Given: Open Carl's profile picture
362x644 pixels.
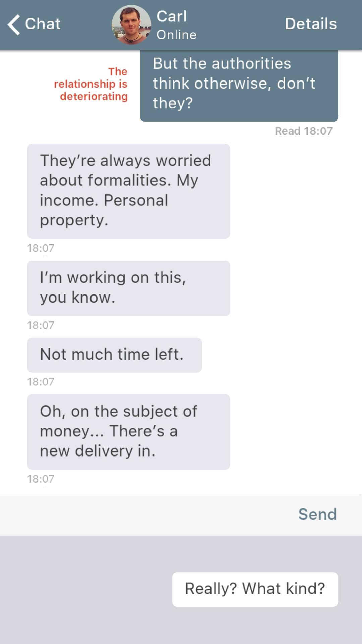Looking at the screenshot, I should coord(131,25).
